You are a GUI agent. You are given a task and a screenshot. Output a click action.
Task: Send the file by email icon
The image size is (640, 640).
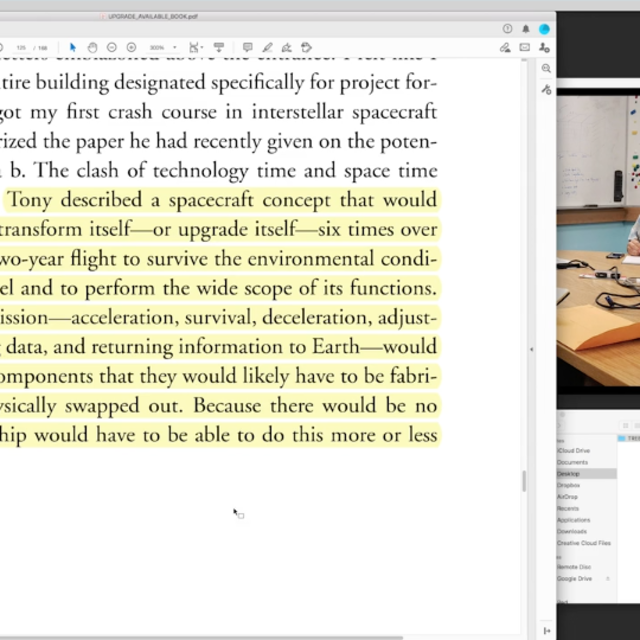[525, 47]
